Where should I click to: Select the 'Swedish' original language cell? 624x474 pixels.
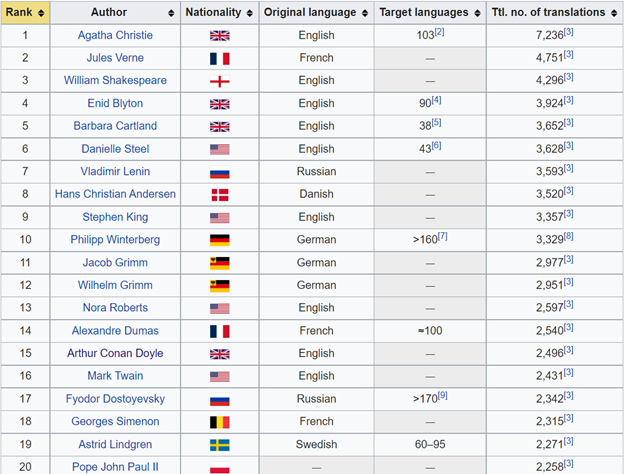[316, 445]
